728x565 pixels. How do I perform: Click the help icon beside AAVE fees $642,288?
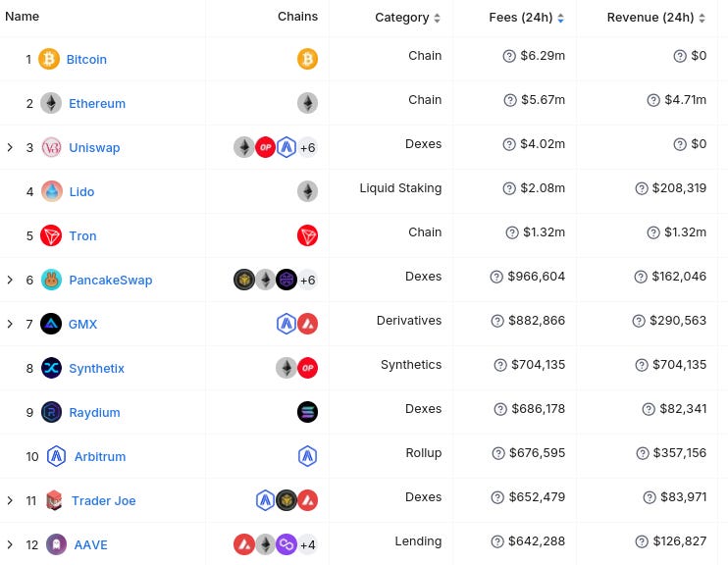[x=497, y=541]
